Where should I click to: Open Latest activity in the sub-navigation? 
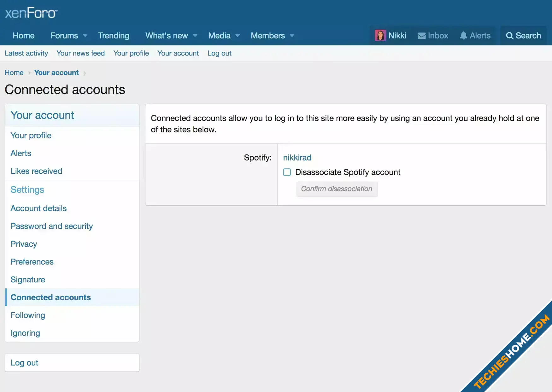point(26,53)
